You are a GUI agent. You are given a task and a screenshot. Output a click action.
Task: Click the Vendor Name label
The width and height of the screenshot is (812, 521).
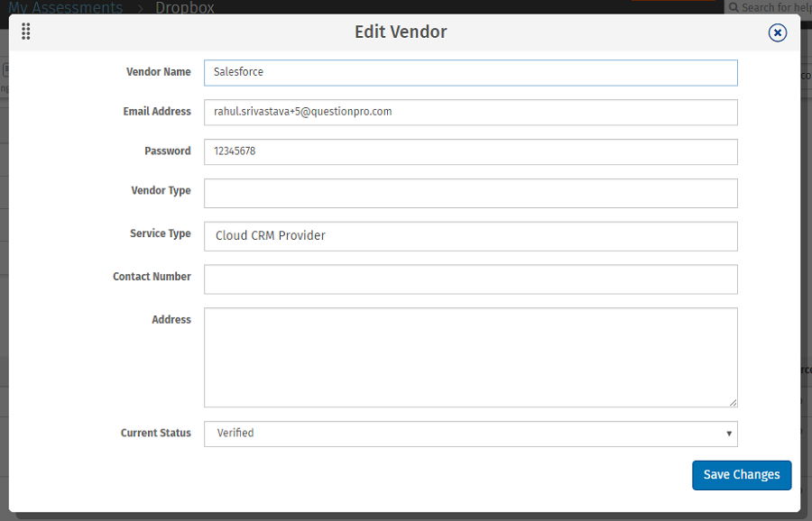159,72
